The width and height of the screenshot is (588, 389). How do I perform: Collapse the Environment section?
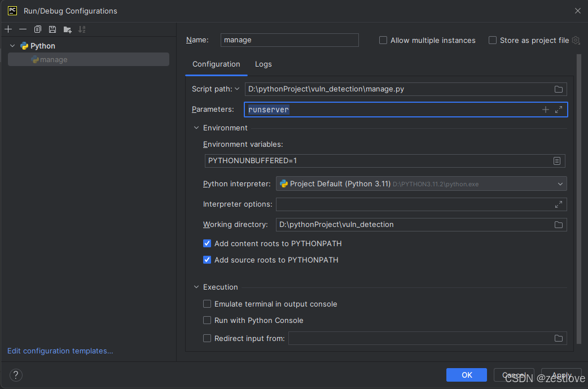[x=196, y=128]
